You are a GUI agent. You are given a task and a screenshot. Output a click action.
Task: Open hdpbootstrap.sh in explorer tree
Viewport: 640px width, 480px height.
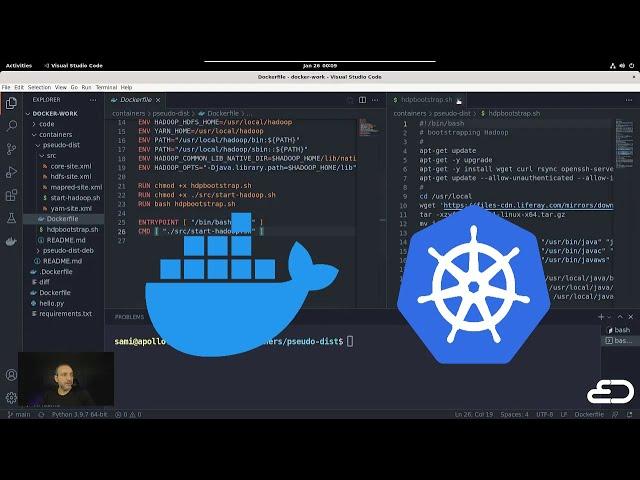(x=72, y=229)
